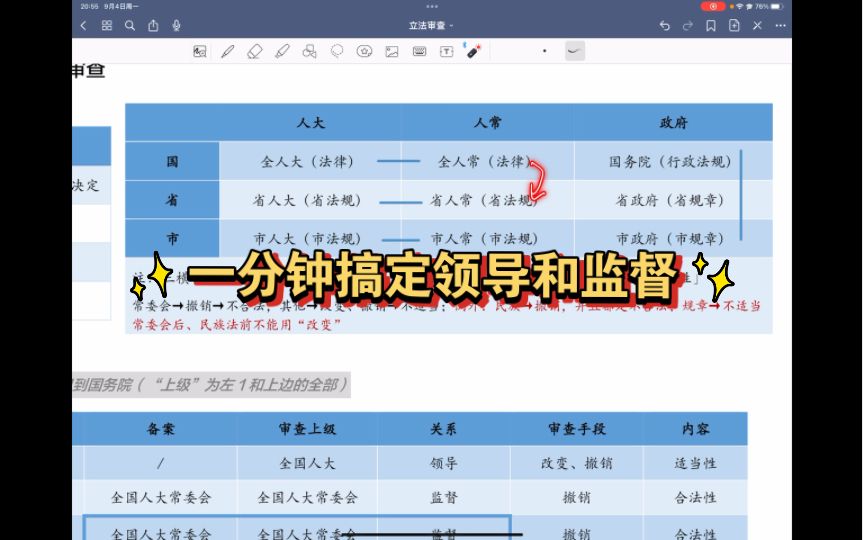Tap the 一分钟搞定领导和监督 title overlay
This screenshot has width=863, height=540.
(432, 277)
